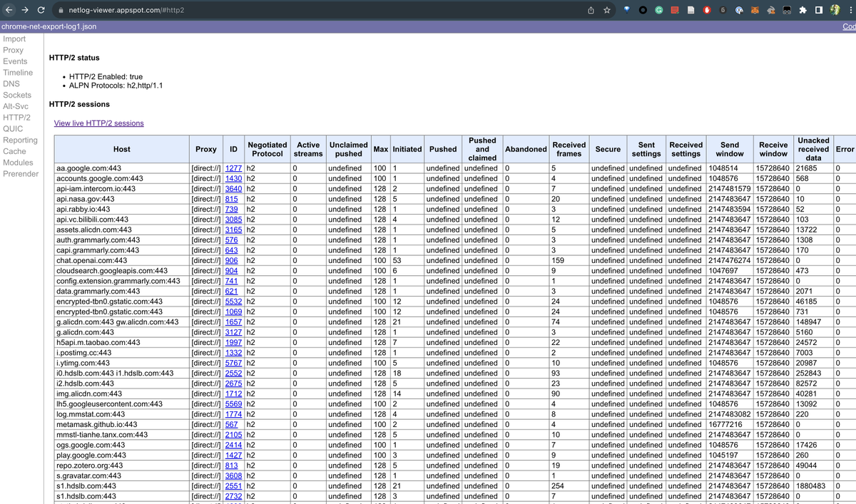Open the Alt-Svc tab

pos(16,106)
